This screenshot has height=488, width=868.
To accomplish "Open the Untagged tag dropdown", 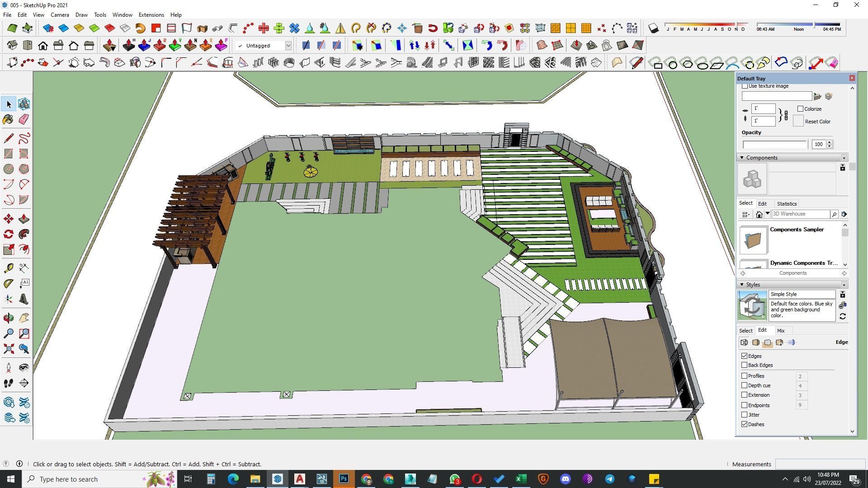I will tap(288, 46).
